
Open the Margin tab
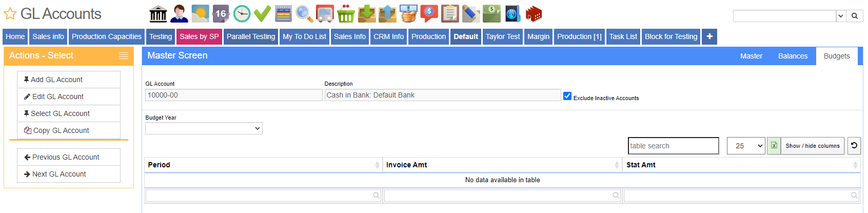(x=538, y=36)
